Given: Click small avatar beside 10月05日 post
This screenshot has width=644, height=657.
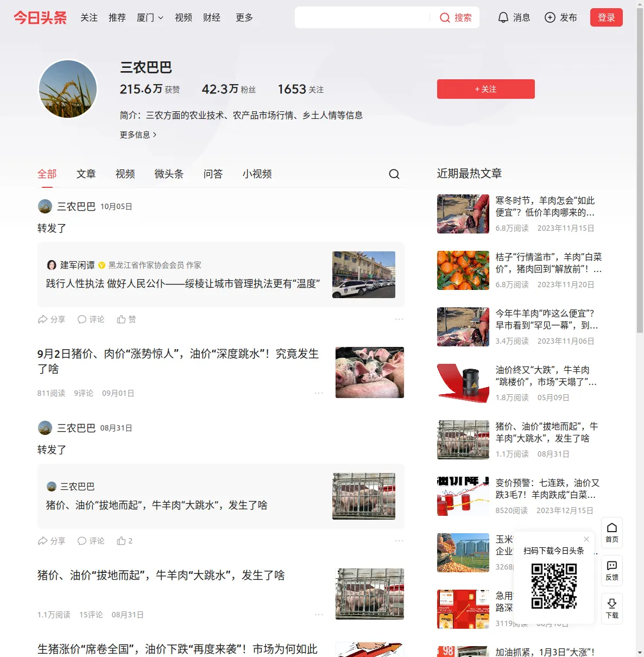Looking at the screenshot, I should pyautogui.click(x=45, y=206).
